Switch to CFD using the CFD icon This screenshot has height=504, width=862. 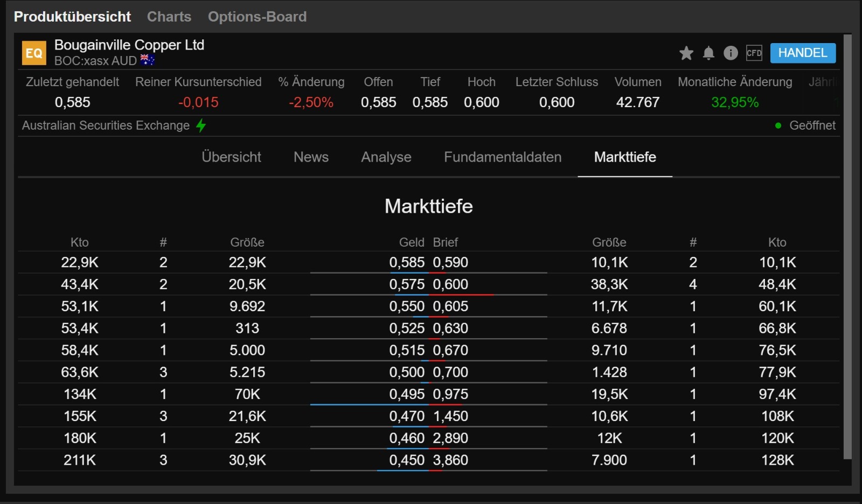(754, 53)
